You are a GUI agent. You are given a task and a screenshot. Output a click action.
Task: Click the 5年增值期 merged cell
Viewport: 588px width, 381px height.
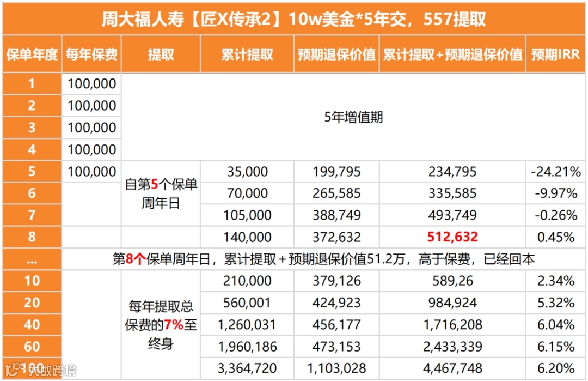353,117
